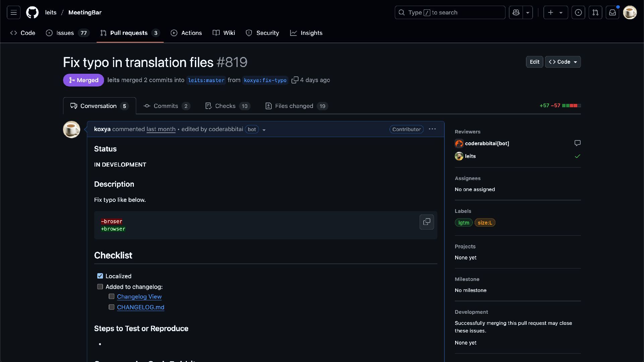This screenshot has height=362, width=644.
Task: Toggle the Changelog View checkbox
Action: pos(111,296)
